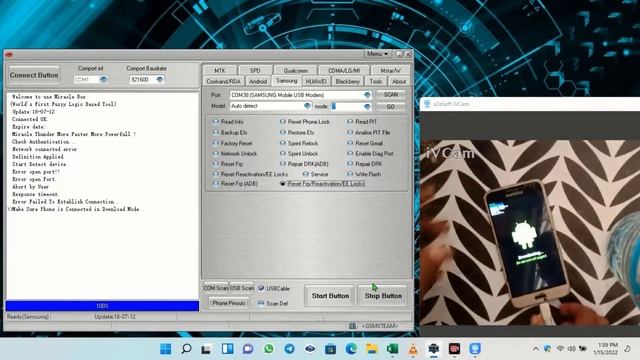Click the blue 100% progress bar
Screen dimensions: 640x360
click(102, 306)
